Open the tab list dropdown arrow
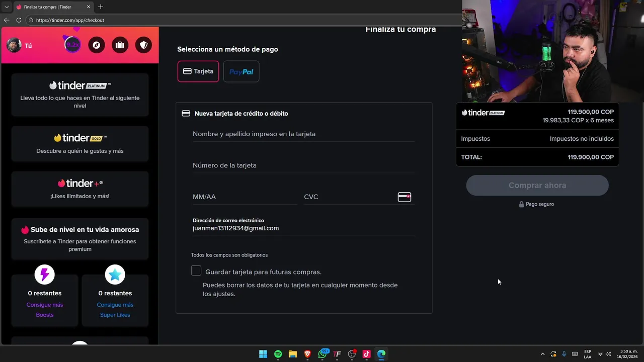Screen dimensions: 644x362 (7, 7)
